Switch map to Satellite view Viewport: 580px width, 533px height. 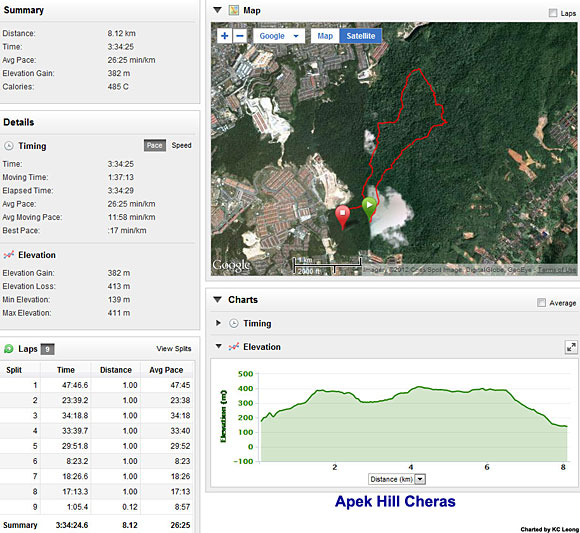[361, 36]
